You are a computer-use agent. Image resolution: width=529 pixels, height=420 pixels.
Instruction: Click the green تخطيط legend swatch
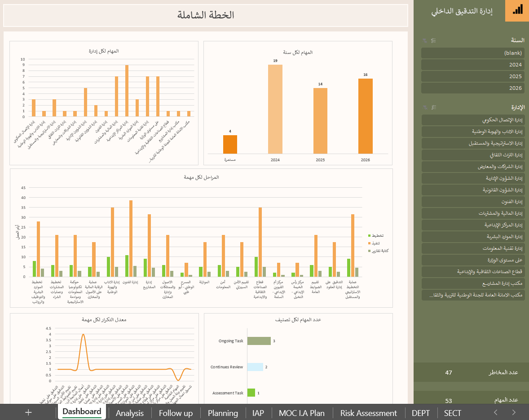369,236
